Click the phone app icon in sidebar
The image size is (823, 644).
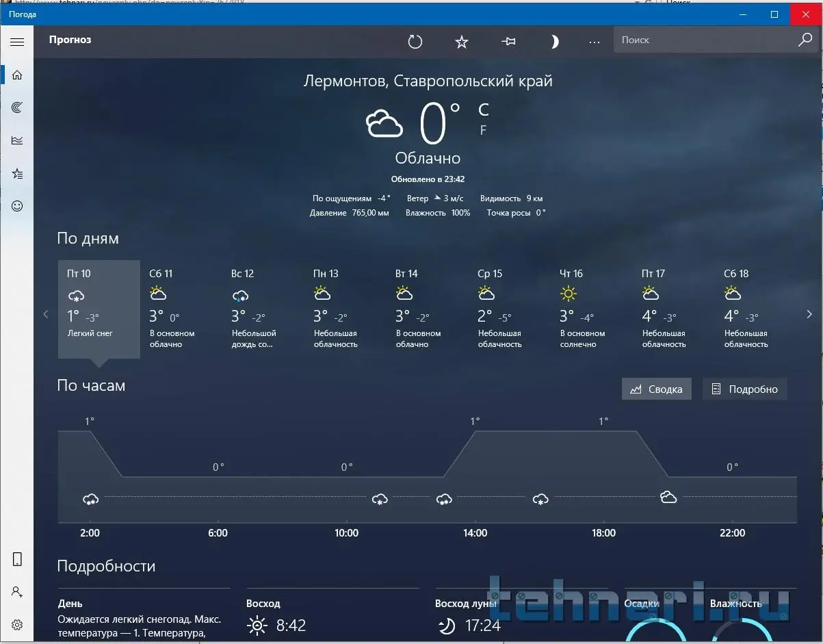click(17, 559)
